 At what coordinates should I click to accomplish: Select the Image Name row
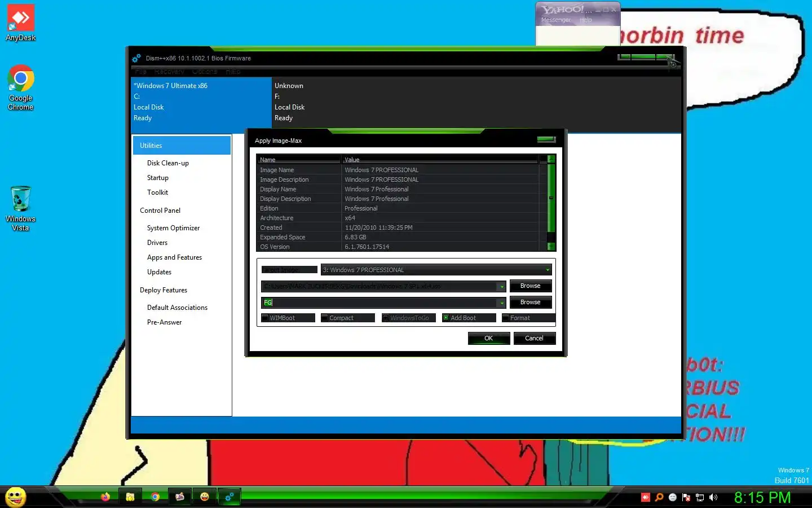(x=398, y=170)
